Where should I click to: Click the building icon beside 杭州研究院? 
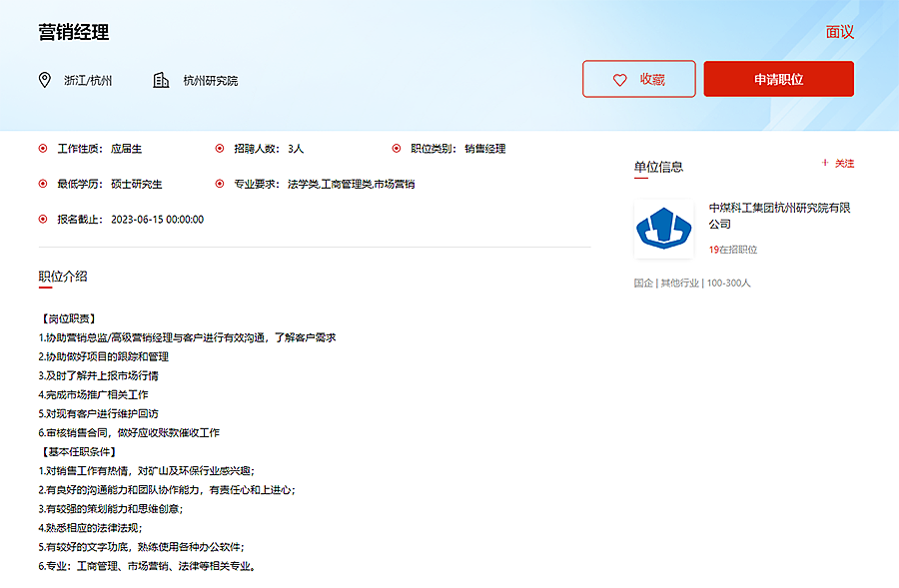click(161, 80)
